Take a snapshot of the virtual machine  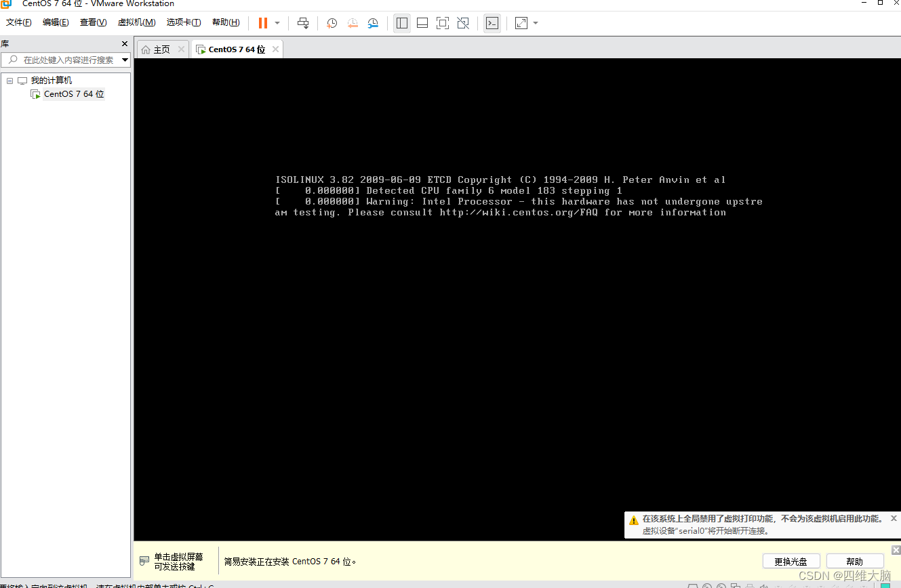[x=332, y=22]
